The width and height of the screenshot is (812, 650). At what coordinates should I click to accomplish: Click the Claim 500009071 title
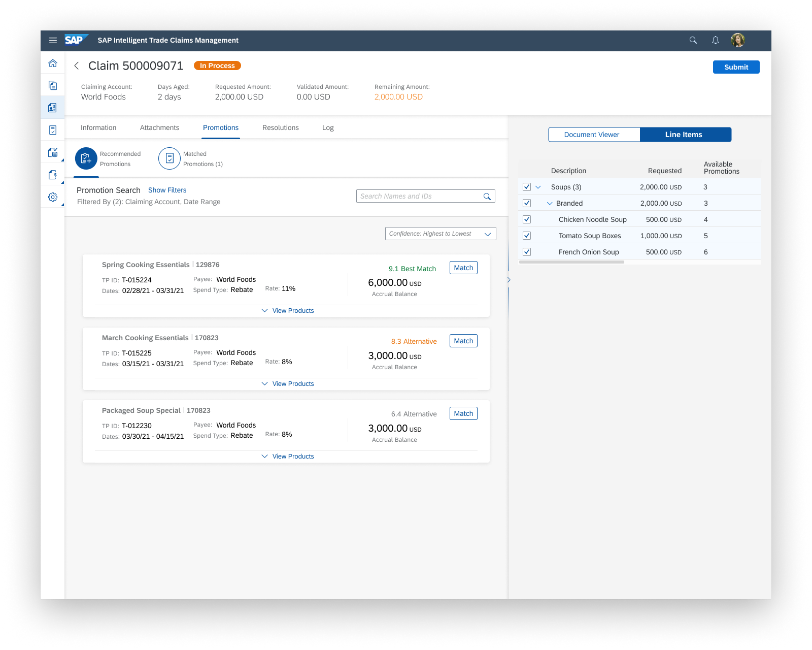click(x=136, y=66)
